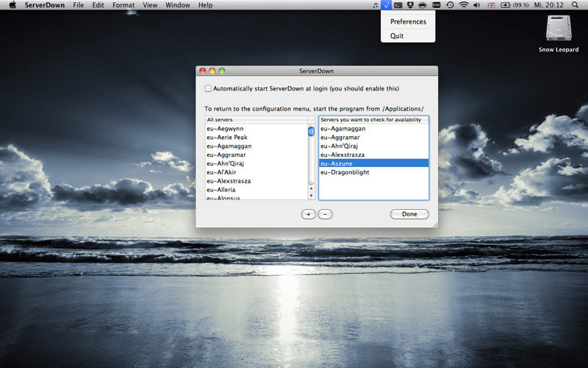
Task: Open the View menu
Action: 150,5
